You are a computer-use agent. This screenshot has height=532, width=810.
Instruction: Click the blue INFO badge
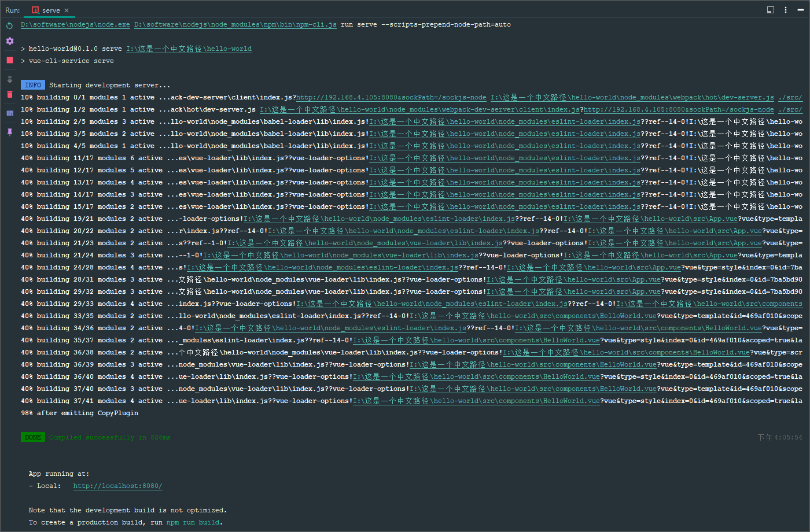pos(33,86)
